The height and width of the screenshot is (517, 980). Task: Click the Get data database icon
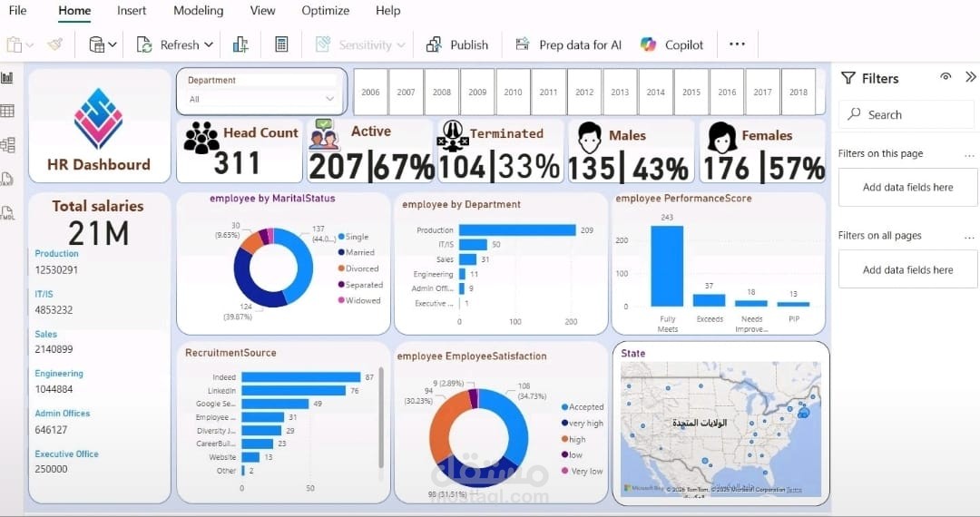coord(96,45)
